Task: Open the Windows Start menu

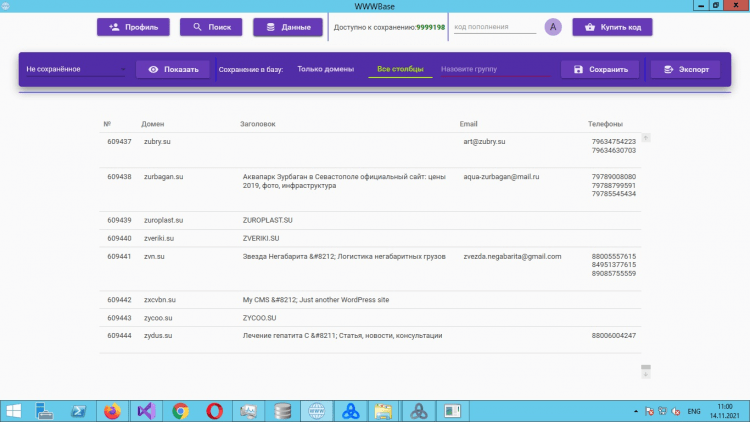Action: coord(13,411)
